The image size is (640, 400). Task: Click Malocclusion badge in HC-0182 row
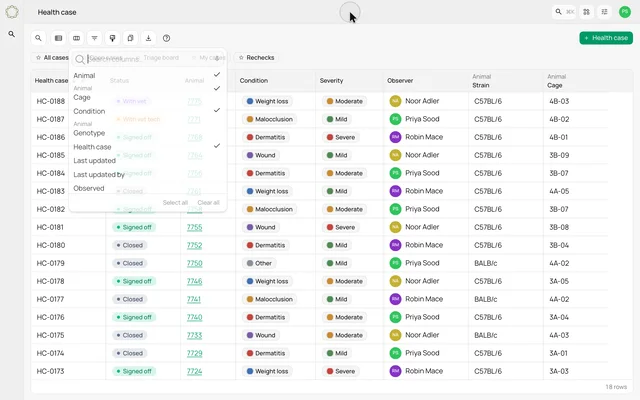click(270, 209)
